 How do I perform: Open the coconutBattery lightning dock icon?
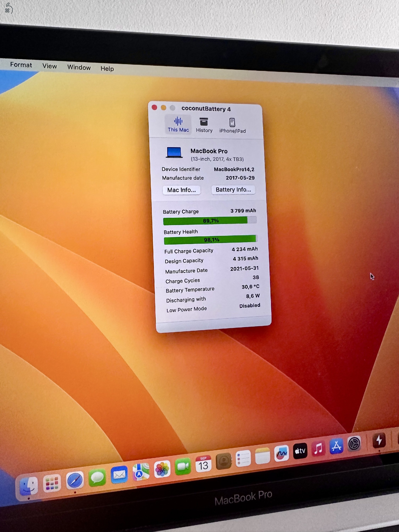tap(379, 440)
